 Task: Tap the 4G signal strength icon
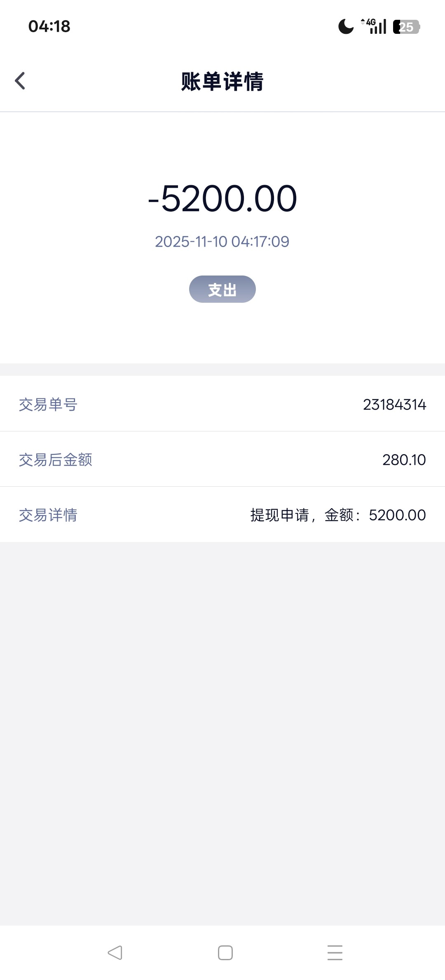374,26
